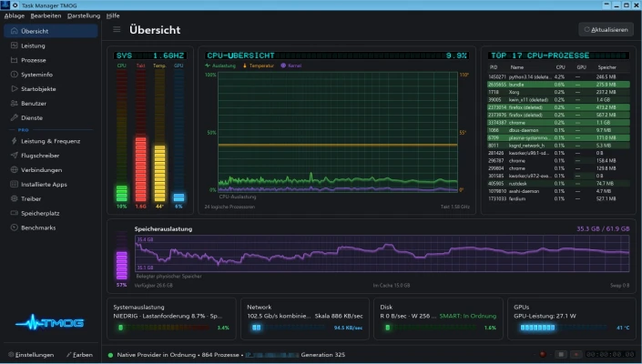Click the blurred IP address link
Screen dimensions: 642x364
pos(272,355)
